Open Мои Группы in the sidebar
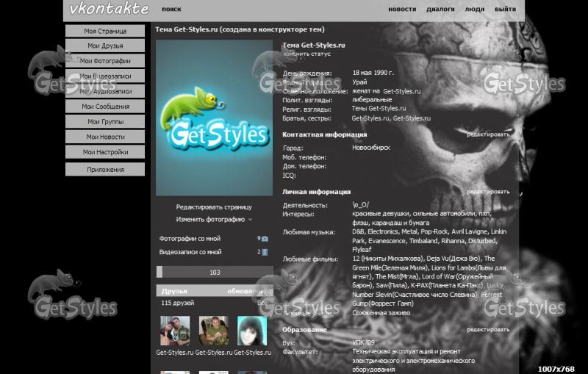The width and height of the screenshot is (588, 374). click(105, 122)
